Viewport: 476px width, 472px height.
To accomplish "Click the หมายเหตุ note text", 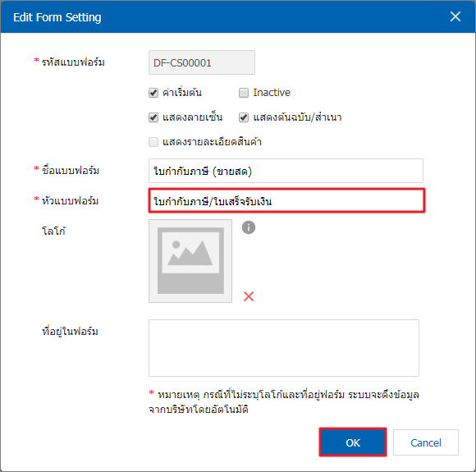I will [x=284, y=402].
